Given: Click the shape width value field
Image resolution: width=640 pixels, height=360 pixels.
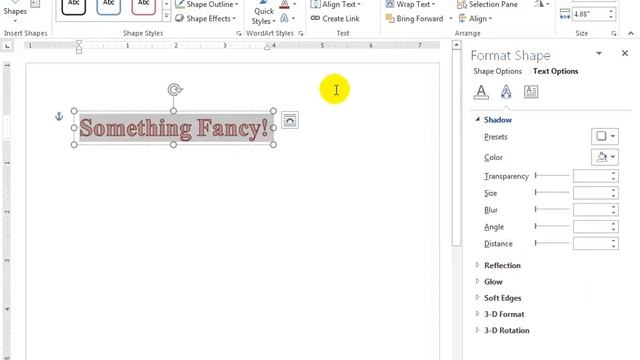Looking at the screenshot, I should coord(590,14).
